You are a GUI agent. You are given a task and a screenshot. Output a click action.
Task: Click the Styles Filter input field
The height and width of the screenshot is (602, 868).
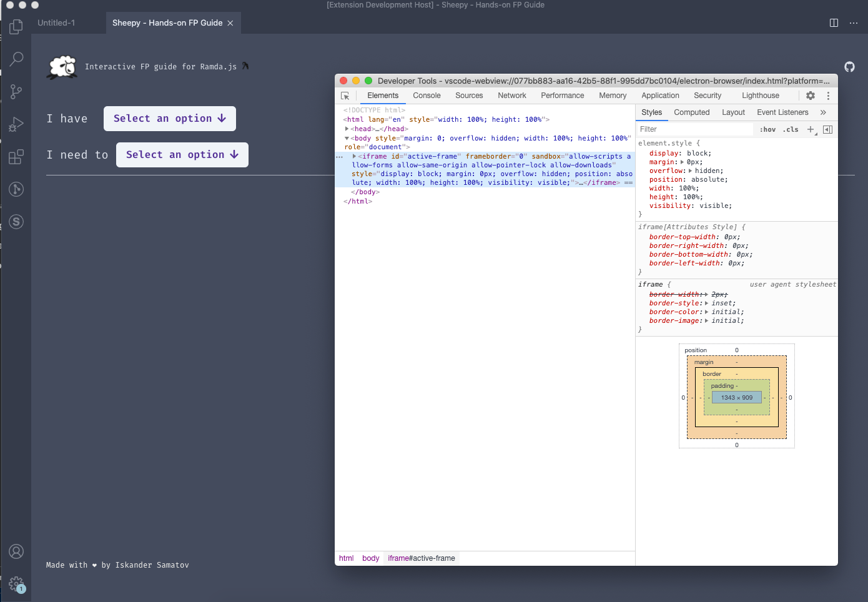click(x=695, y=129)
